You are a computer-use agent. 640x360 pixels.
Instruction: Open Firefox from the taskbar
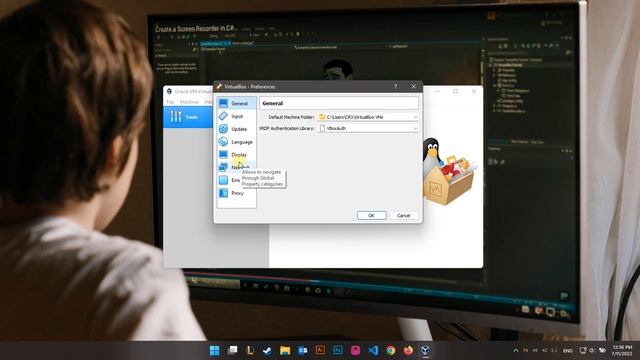click(x=408, y=350)
